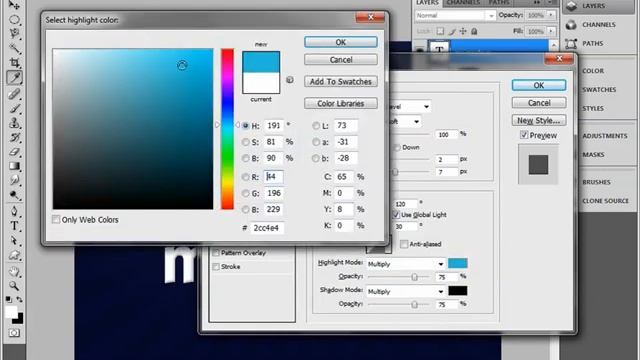The height and width of the screenshot is (360, 640).
Task: Select the History Brush tool
Action: 14,137
